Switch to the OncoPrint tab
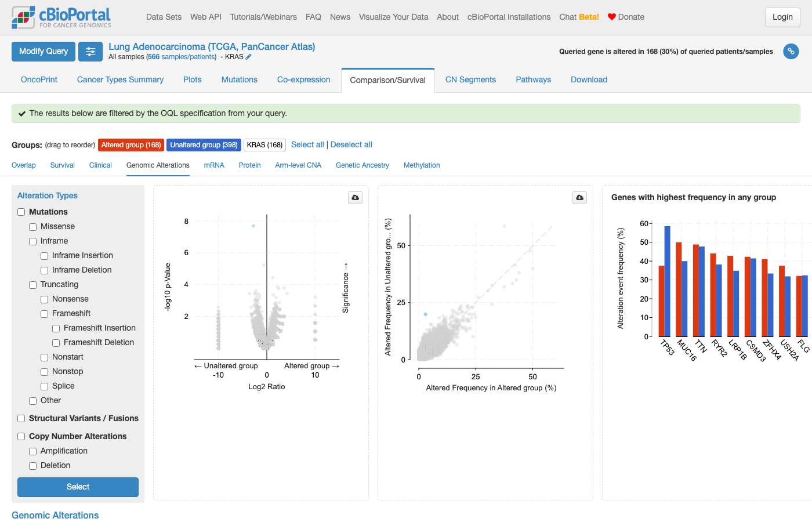The height and width of the screenshot is (522, 812). point(39,79)
